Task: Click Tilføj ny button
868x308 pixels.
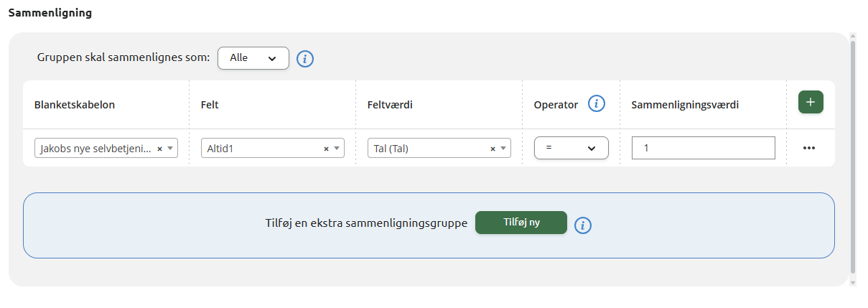Action: point(521,223)
